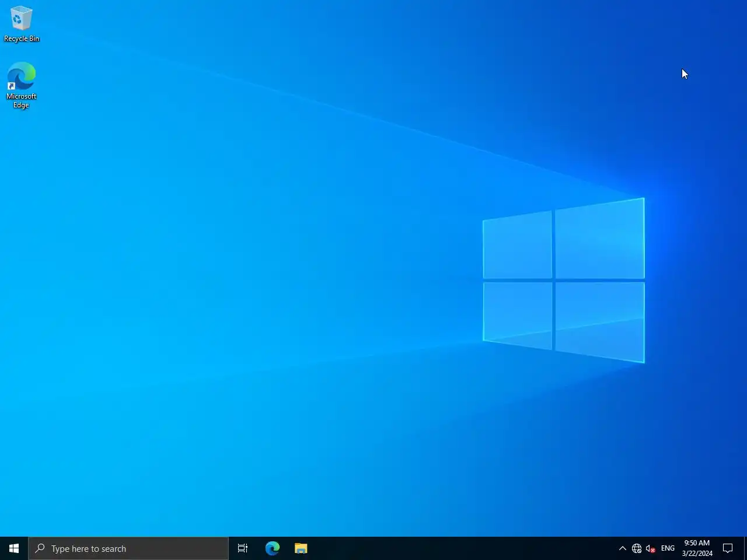This screenshot has height=560, width=747.
Task: Click the Type here to search box
Action: [x=128, y=548]
